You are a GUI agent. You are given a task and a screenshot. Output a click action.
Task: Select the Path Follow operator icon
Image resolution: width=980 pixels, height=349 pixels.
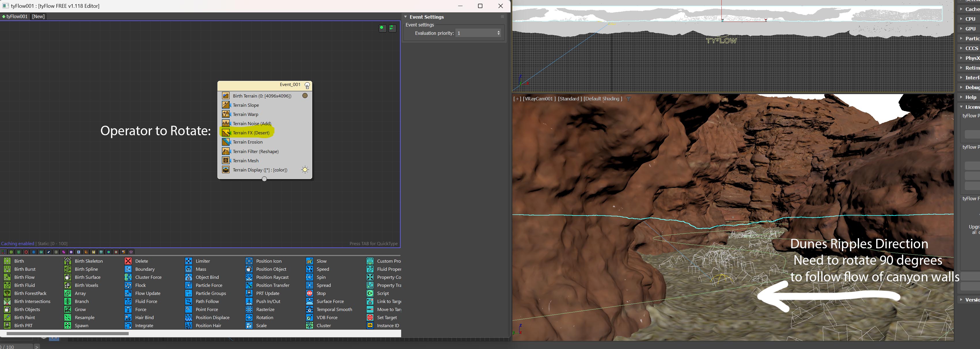point(189,301)
